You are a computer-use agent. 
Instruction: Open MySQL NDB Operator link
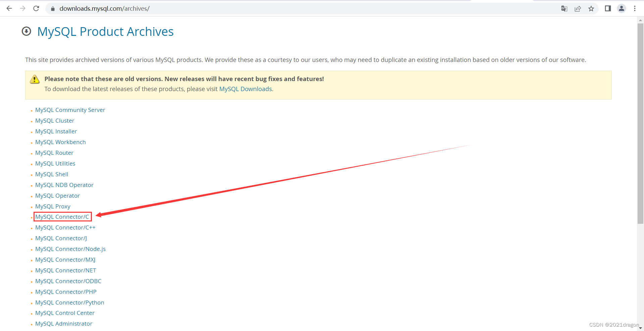64,185
